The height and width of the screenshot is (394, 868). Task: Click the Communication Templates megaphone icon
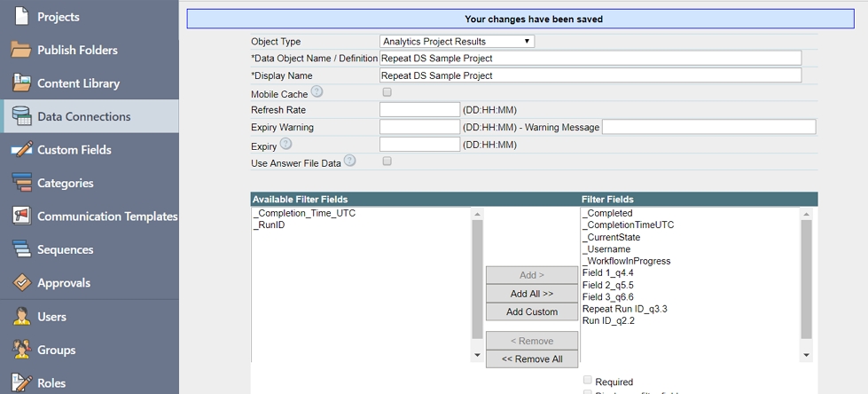(x=21, y=216)
